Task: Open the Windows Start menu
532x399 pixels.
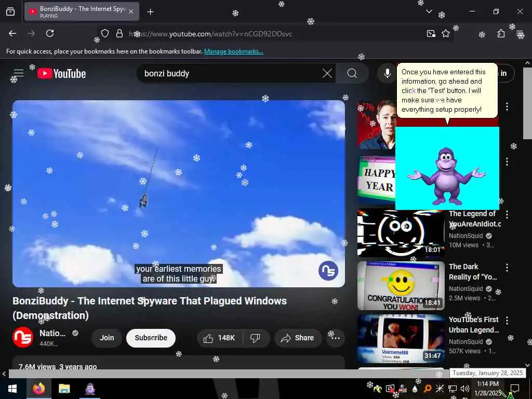Action: coord(13,389)
